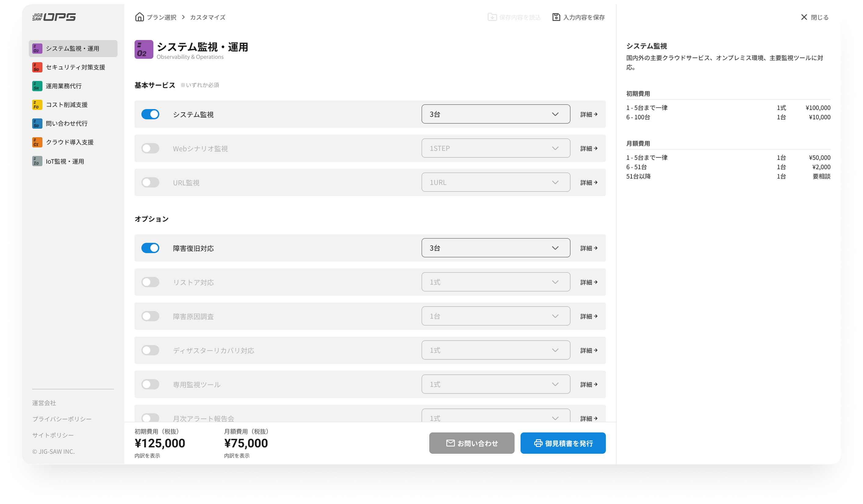Click gray IoT監視・運用 sidebar icon

click(x=37, y=161)
